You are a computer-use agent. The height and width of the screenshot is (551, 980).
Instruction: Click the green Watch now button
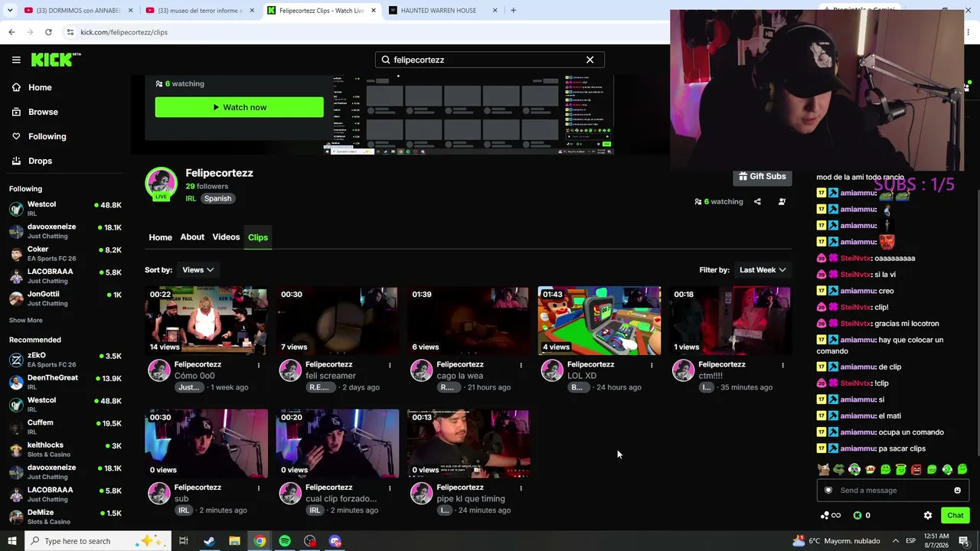tap(239, 107)
